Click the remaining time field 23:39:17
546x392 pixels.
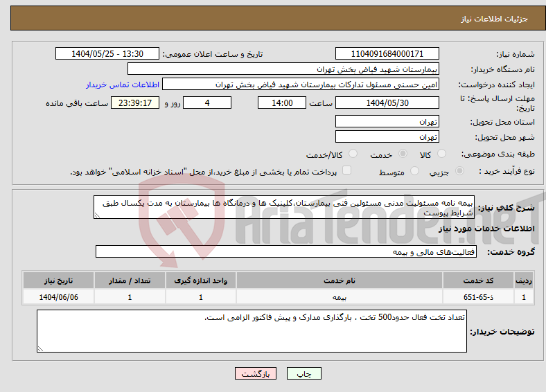(x=135, y=103)
